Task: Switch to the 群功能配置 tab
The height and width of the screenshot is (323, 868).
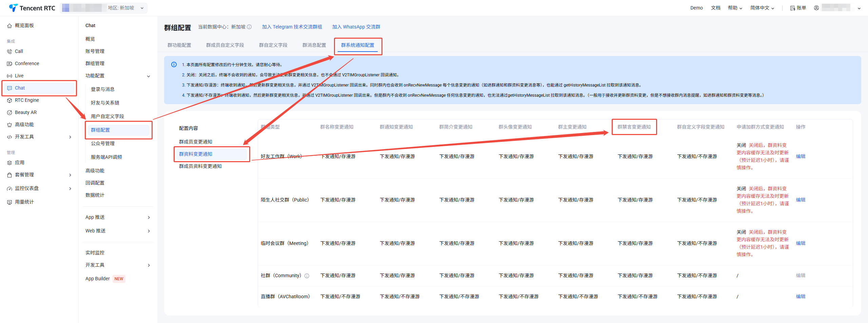Action: 179,45
